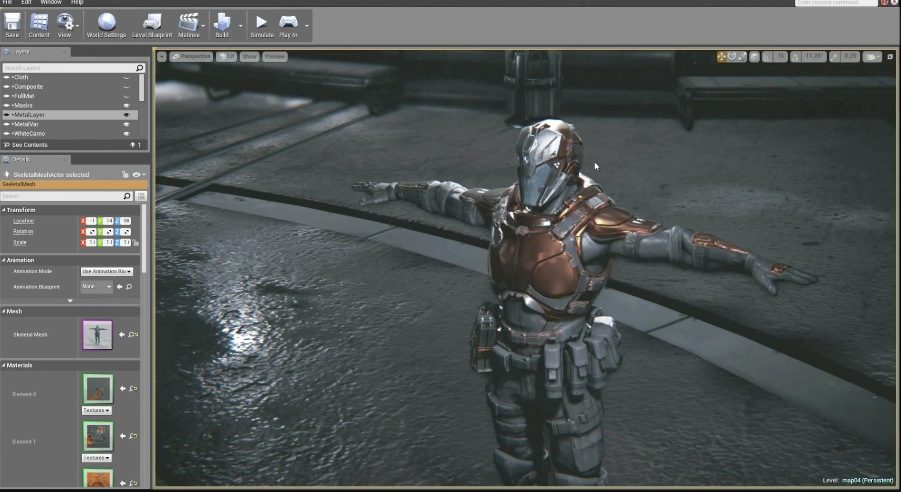Click the Element 1 material thumbnail

tap(98, 436)
